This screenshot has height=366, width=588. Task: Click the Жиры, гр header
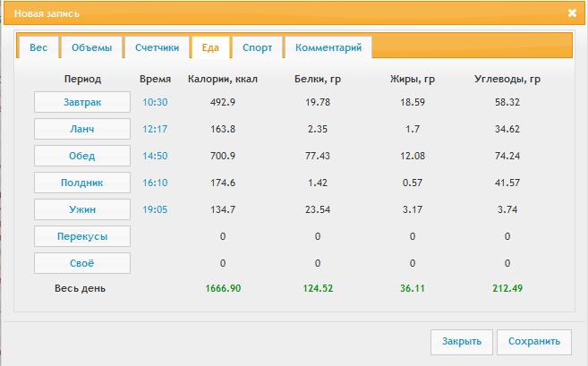413,79
